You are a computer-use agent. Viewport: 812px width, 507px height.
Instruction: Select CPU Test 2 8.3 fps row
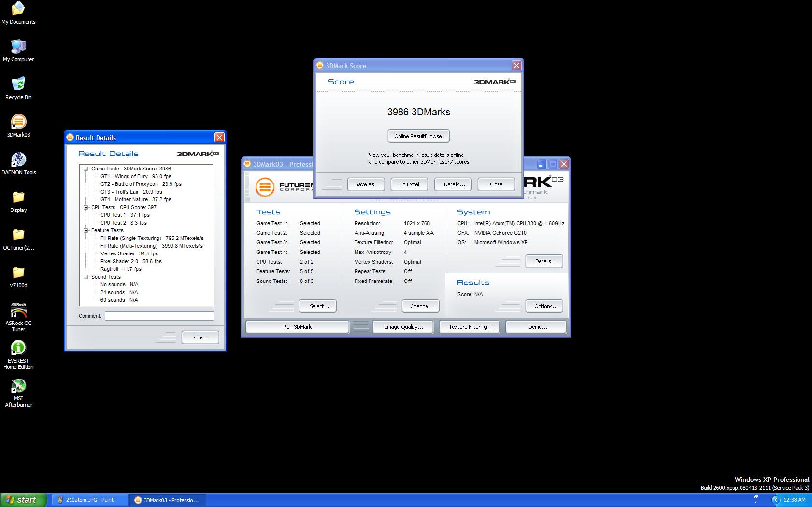tap(124, 223)
